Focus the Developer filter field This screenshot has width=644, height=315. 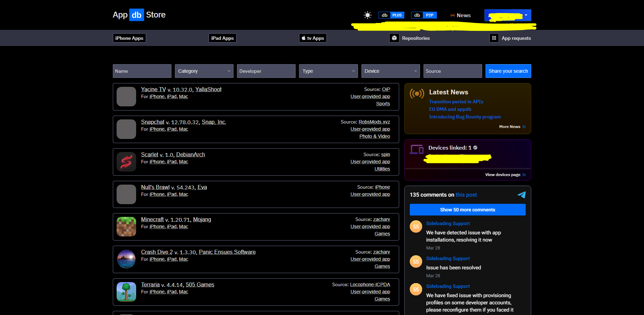(x=266, y=71)
